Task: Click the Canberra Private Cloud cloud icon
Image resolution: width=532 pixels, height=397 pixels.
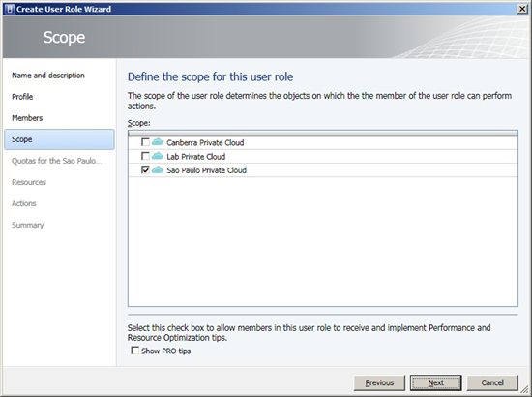Action: point(157,142)
